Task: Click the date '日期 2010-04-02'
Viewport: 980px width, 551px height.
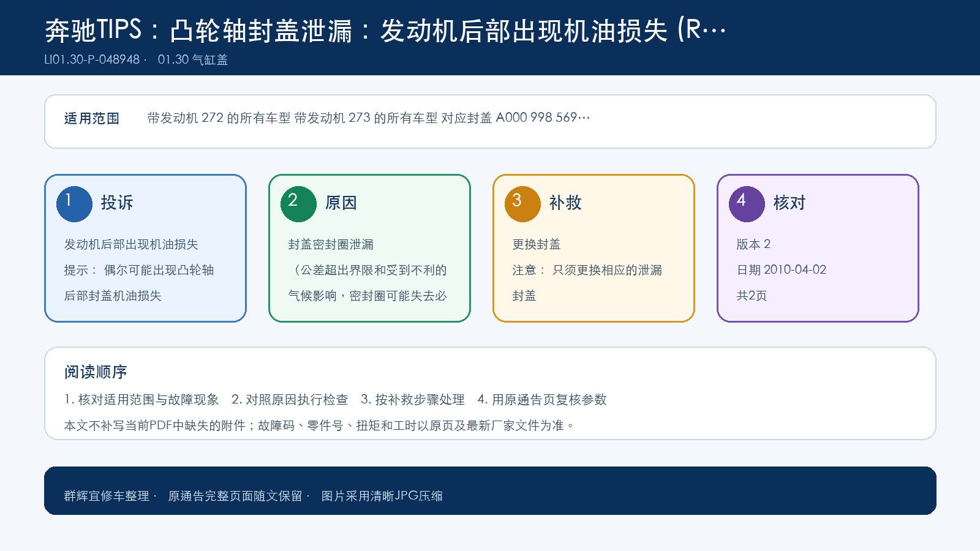Action: (x=782, y=270)
